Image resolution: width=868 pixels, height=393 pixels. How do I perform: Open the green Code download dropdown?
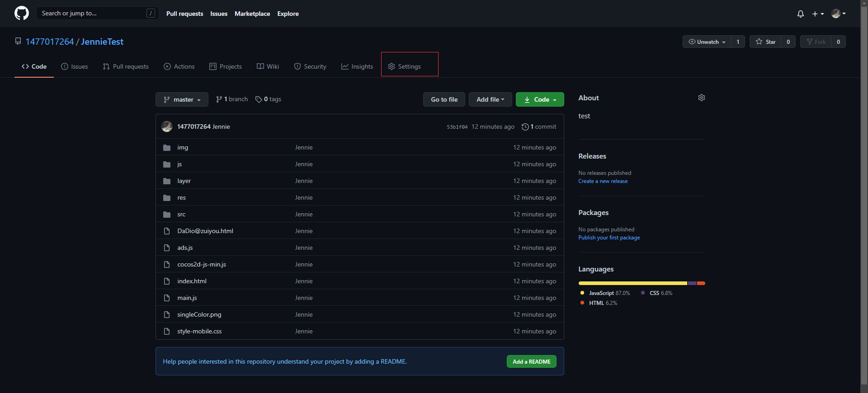point(540,99)
